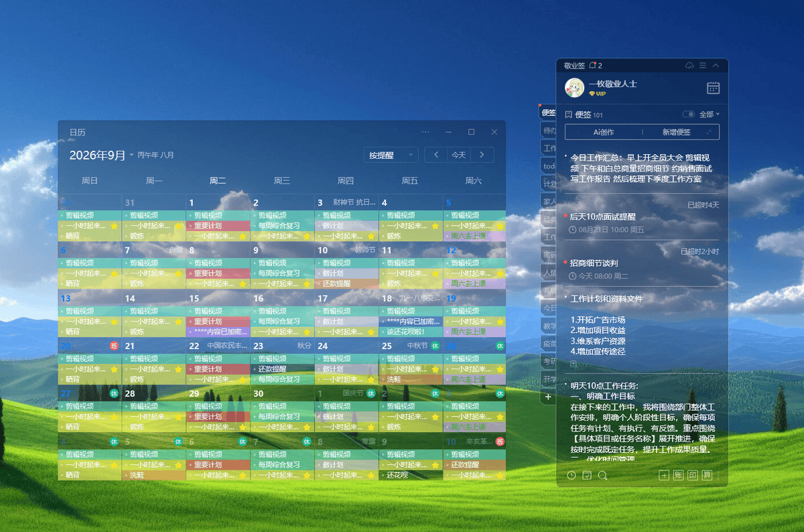Viewport: 804px width, 532px height.
Task: Click the star on September 6 一小时起来 event
Action: point(114,273)
